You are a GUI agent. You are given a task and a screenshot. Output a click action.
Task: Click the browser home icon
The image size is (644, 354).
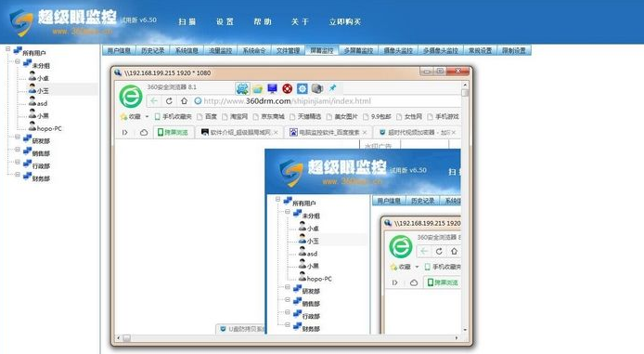(184, 100)
